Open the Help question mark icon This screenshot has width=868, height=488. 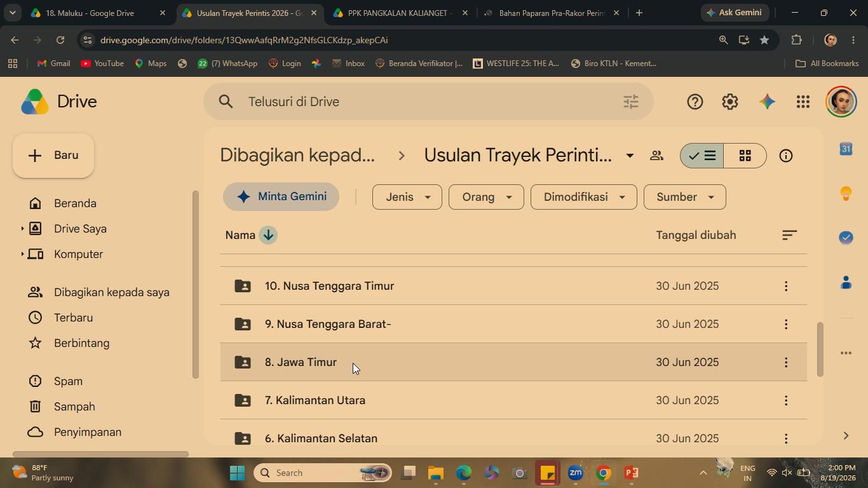coord(695,102)
